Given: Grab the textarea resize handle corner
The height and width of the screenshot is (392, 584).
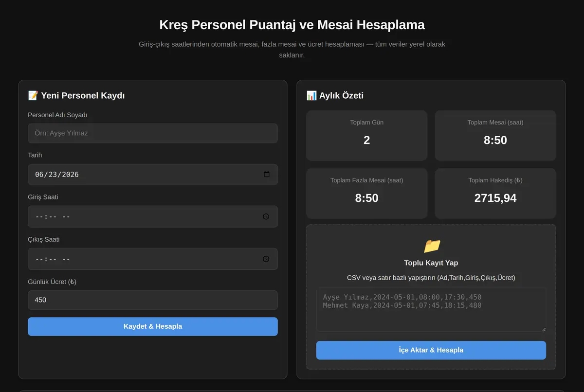Looking at the screenshot, I should pyautogui.click(x=543, y=329).
